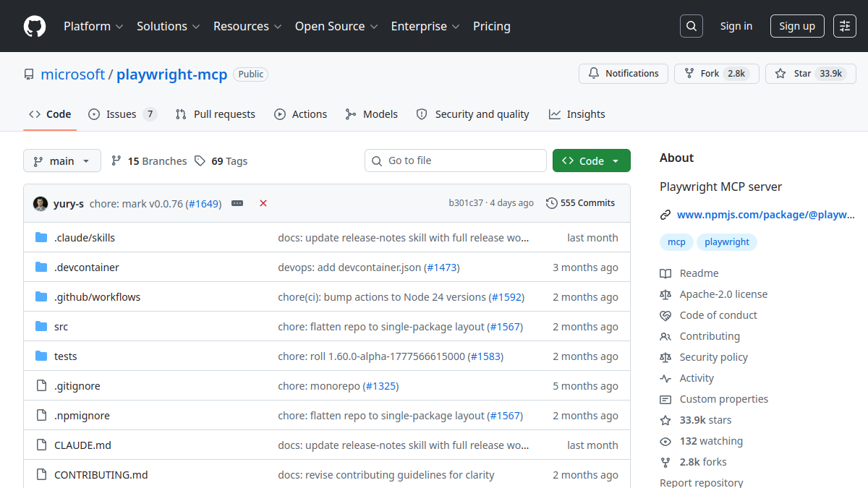Show commit details ellipsis icon
The height and width of the screenshot is (488, 868).
click(x=237, y=203)
